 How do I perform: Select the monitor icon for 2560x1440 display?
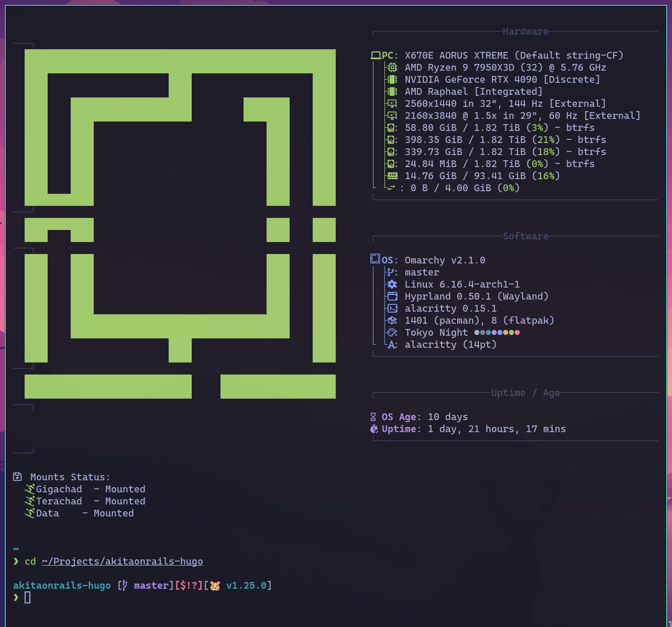pos(392,104)
